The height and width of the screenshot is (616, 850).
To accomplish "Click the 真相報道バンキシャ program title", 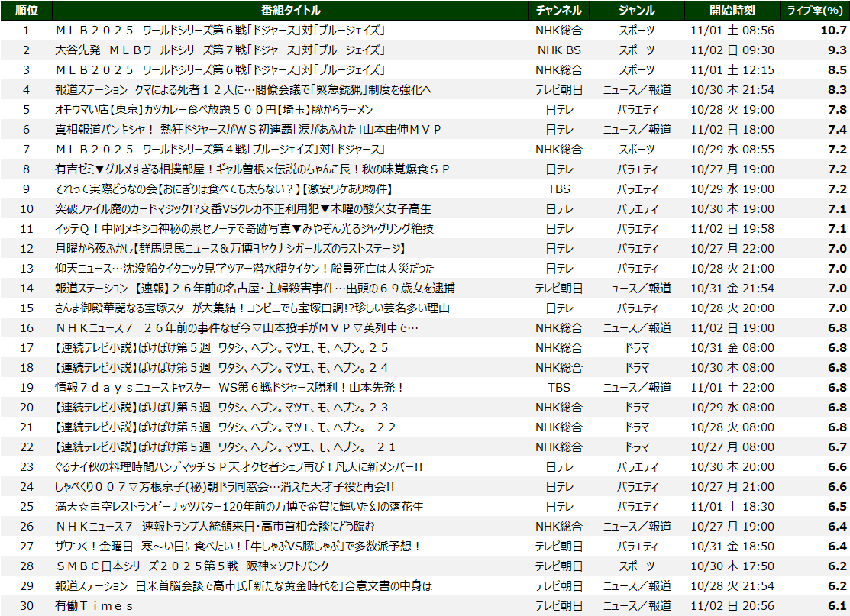I will (249, 130).
